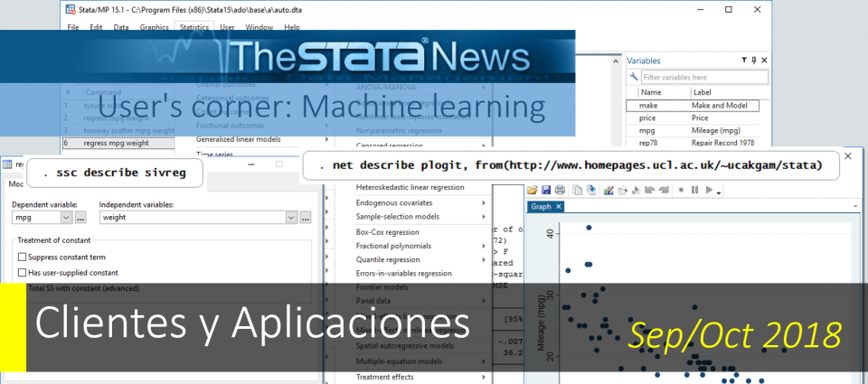Open the Independent variables dropdown
The height and width of the screenshot is (384, 868).
point(291,218)
